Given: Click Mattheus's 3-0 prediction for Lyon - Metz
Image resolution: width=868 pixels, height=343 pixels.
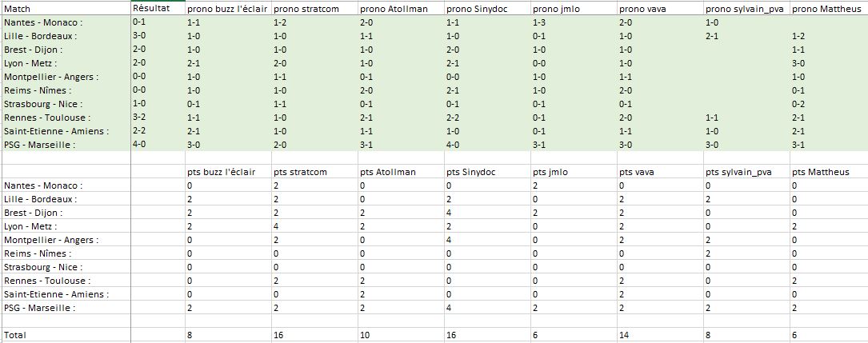Looking at the screenshot, I should [x=828, y=62].
